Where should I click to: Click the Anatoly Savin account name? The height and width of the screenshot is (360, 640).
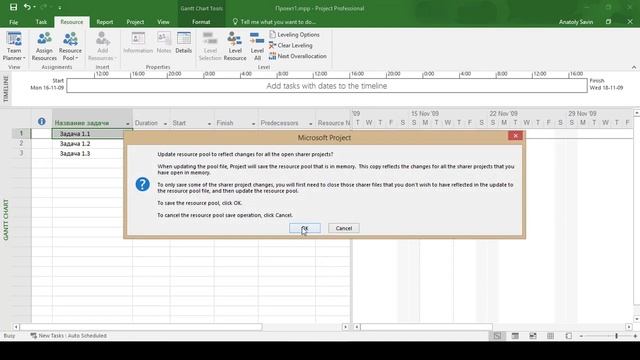(x=576, y=22)
